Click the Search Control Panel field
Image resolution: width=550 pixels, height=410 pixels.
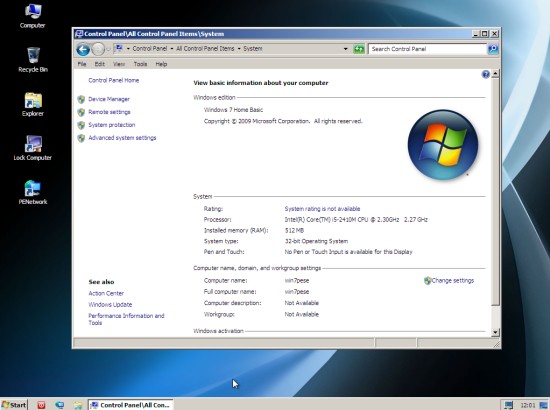point(427,49)
